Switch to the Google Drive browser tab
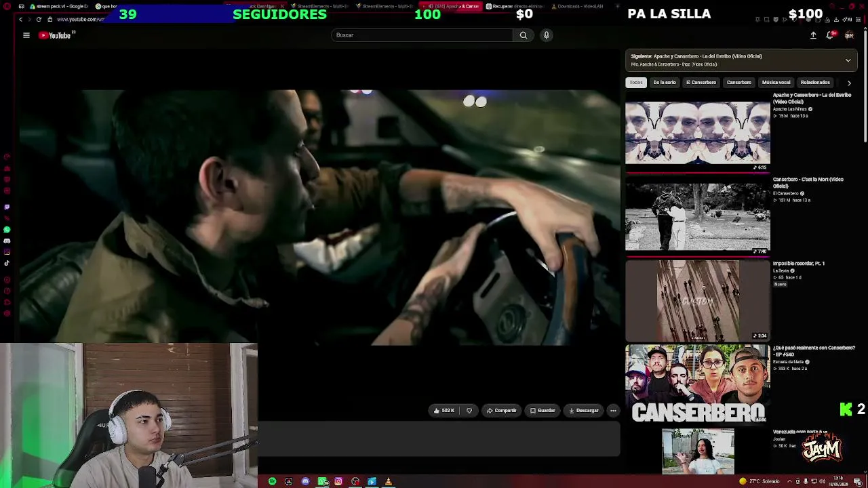The height and width of the screenshot is (488, 868). point(60,6)
